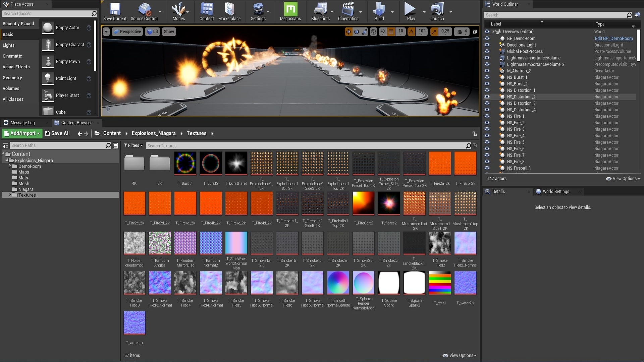Toggle visibility of NS_Burst_2 in the Outliner

coord(487,84)
